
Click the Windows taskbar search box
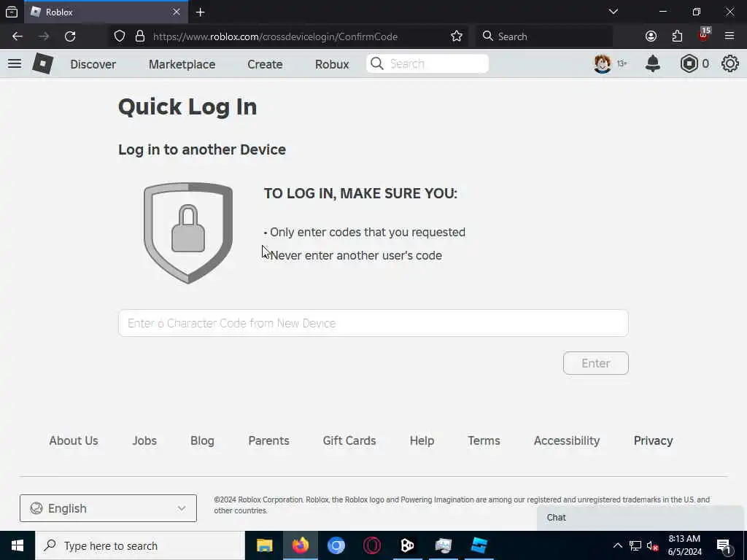(140, 545)
